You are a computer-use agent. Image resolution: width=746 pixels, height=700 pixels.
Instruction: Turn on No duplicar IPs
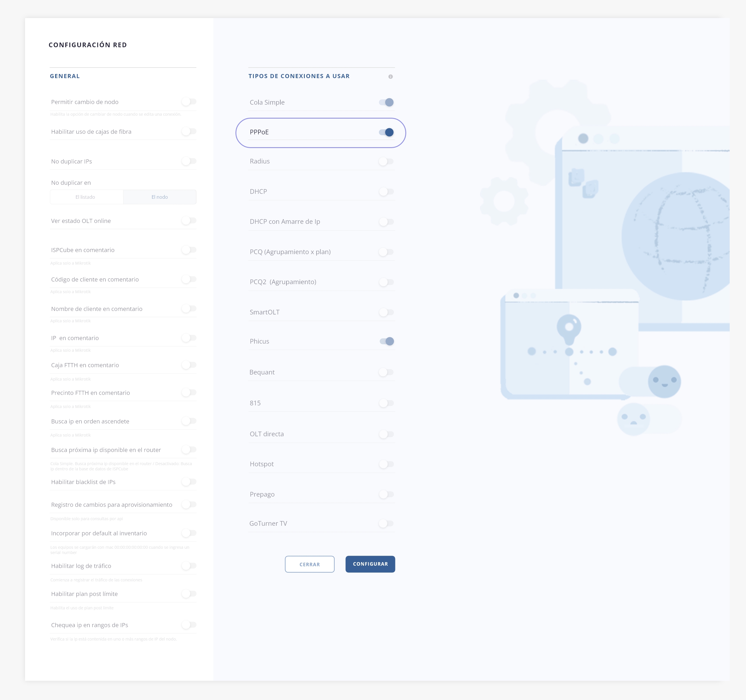(189, 161)
